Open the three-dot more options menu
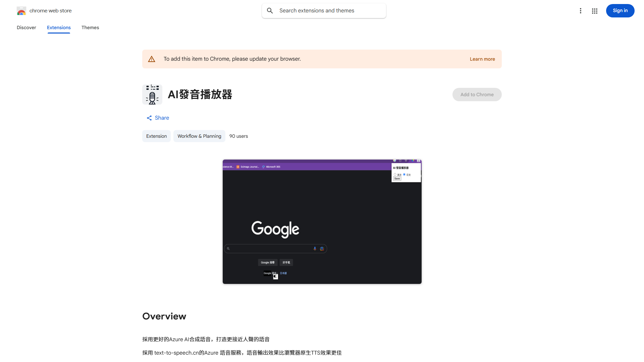The height and width of the screenshot is (362, 644). click(581, 11)
